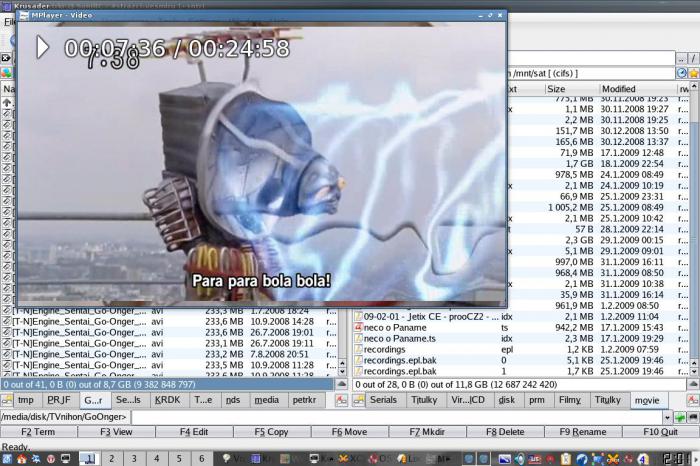
Task: Go up a directory with '..' button
Action: (x=681, y=59)
